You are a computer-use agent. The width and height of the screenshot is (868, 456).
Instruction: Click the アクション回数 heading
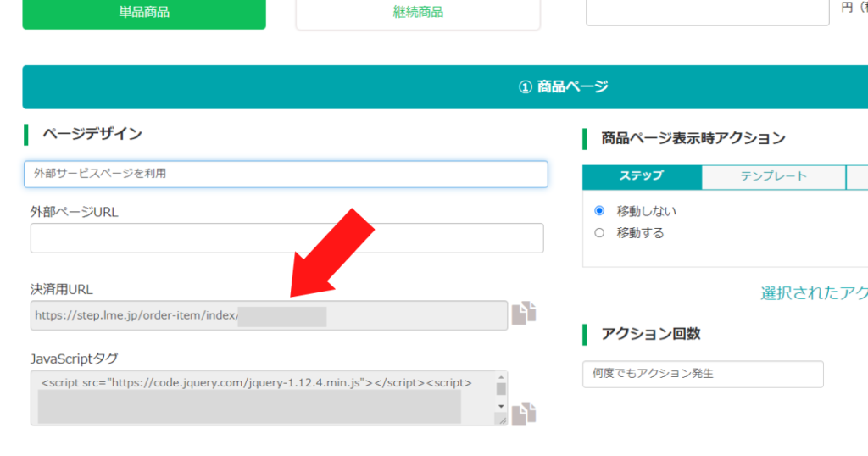pos(651,334)
